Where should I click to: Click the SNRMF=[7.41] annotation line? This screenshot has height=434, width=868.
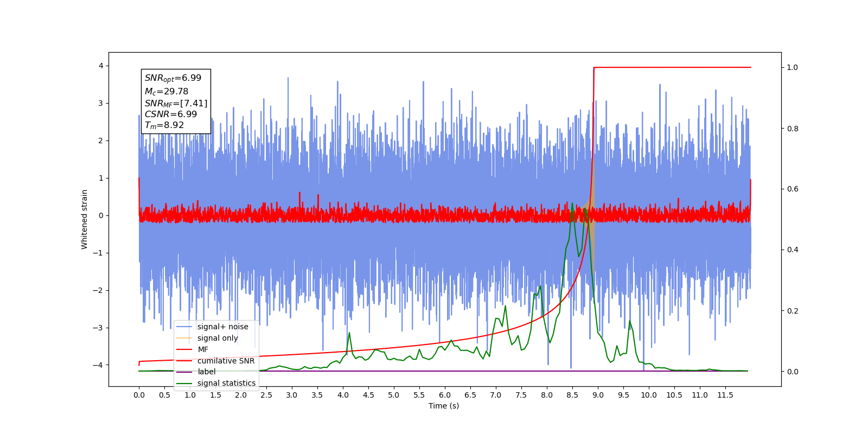pyautogui.click(x=176, y=103)
